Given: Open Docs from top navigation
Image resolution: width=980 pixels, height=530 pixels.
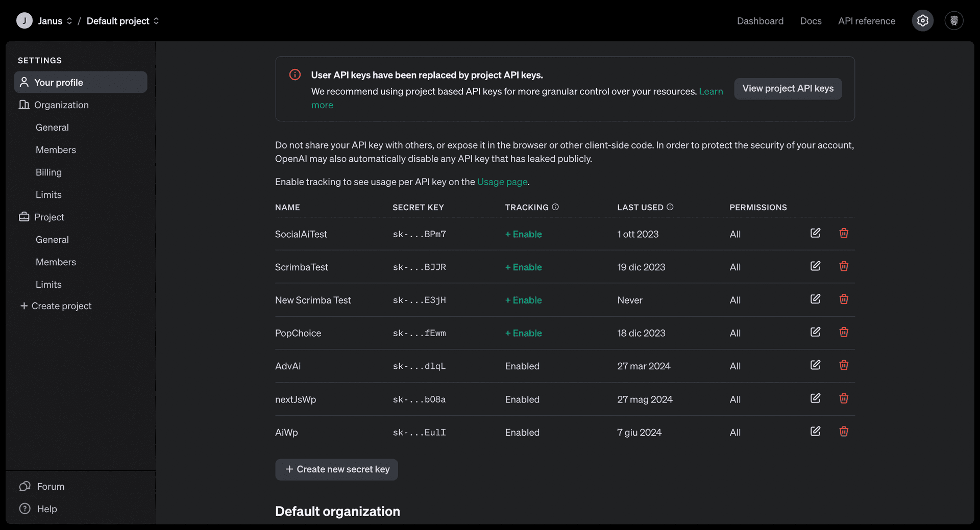Looking at the screenshot, I should pos(811,21).
